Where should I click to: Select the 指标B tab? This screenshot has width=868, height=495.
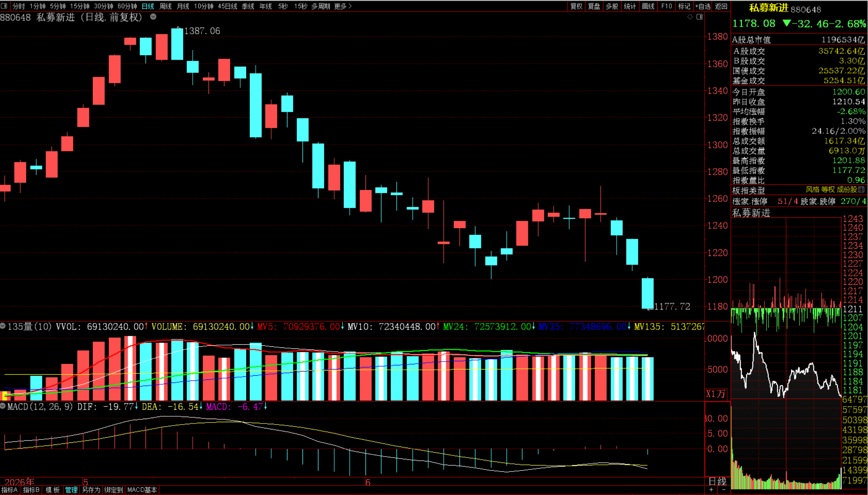[31, 490]
